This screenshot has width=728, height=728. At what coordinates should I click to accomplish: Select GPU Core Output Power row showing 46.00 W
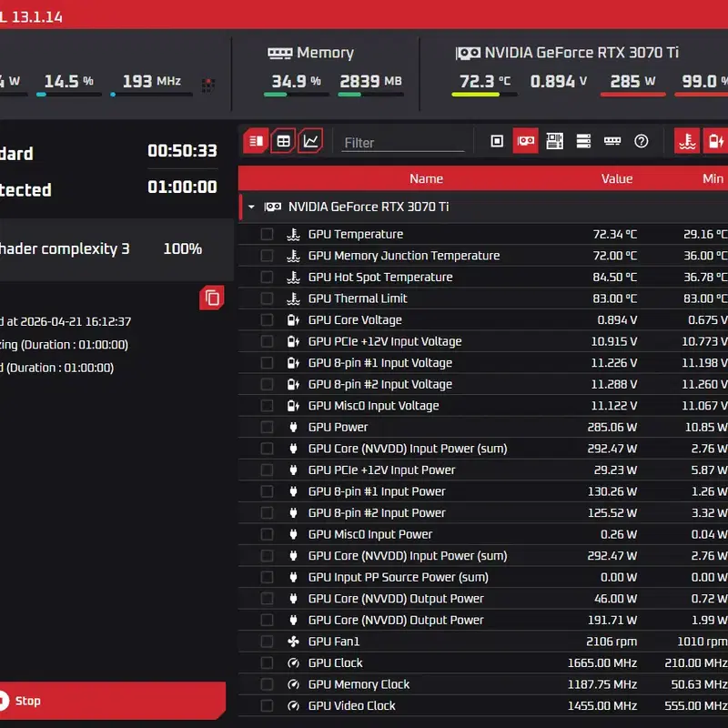pos(483,599)
